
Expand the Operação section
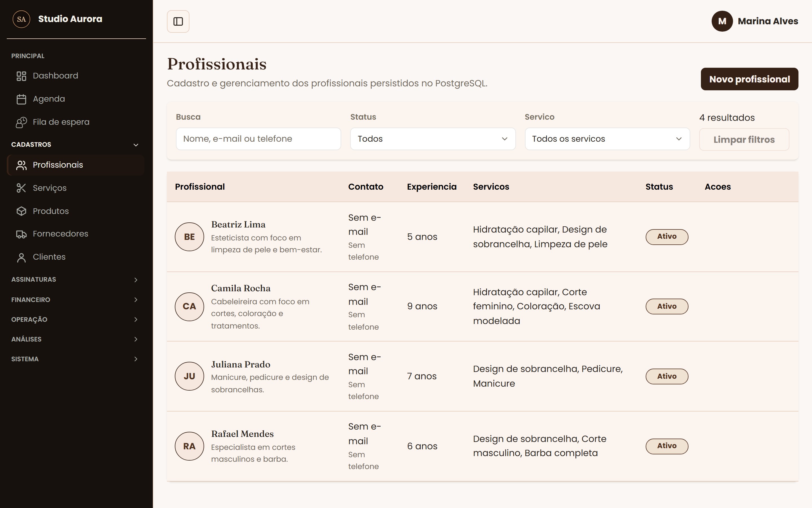[x=76, y=319]
